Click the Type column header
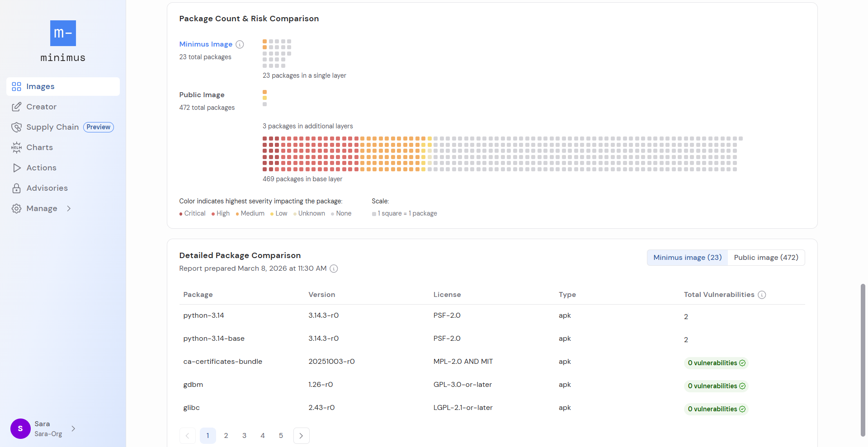This screenshot has height=447, width=868. click(567, 295)
